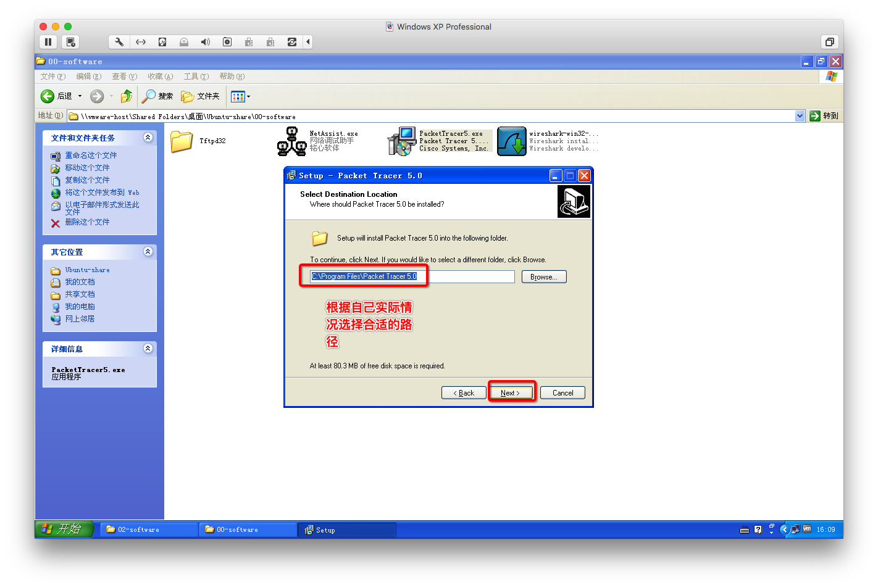
Task: Open 我的电脑 link
Action: click(80, 307)
